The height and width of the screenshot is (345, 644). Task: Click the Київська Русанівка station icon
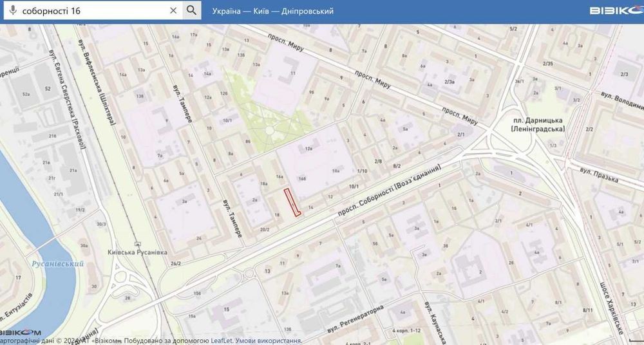pos(137,245)
